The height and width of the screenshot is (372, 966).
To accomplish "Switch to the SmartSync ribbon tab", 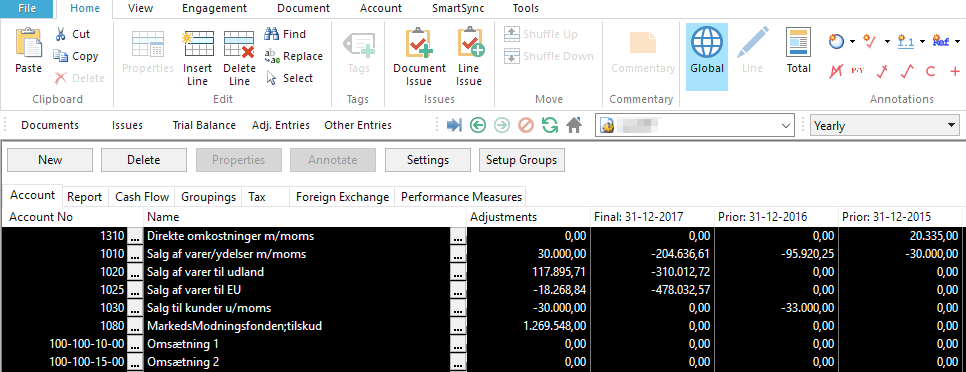I will [458, 9].
